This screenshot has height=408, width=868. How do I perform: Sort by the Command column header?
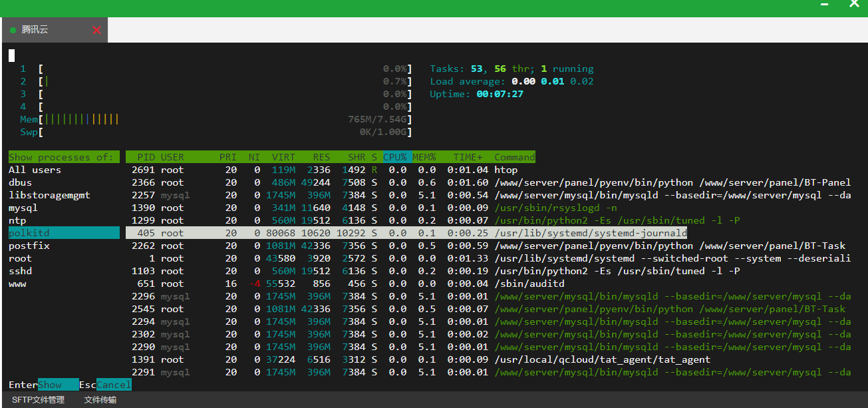click(514, 158)
